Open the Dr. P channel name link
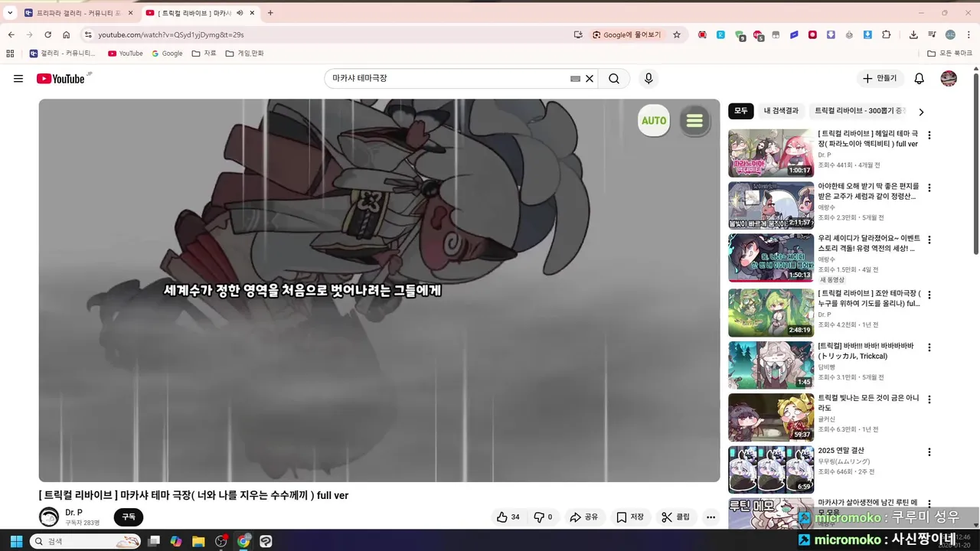The height and width of the screenshot is (551, 980). tap(73, 512)
